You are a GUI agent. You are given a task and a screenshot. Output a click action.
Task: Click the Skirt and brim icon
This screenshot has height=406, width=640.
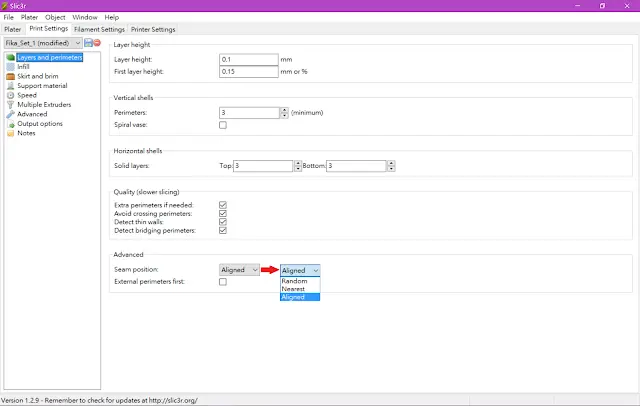[11, 76]
